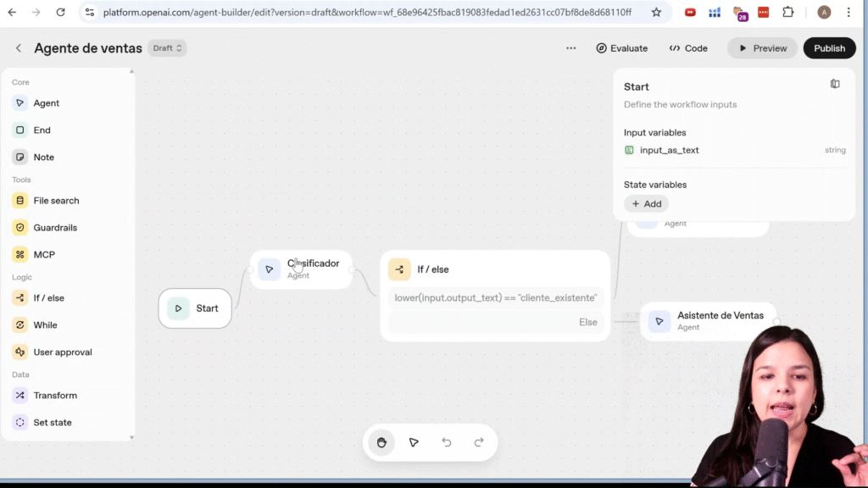The width and height of the screenshot is (868, 488).
Task: Edit the If/else condition expression
Action: click(495, 297)
